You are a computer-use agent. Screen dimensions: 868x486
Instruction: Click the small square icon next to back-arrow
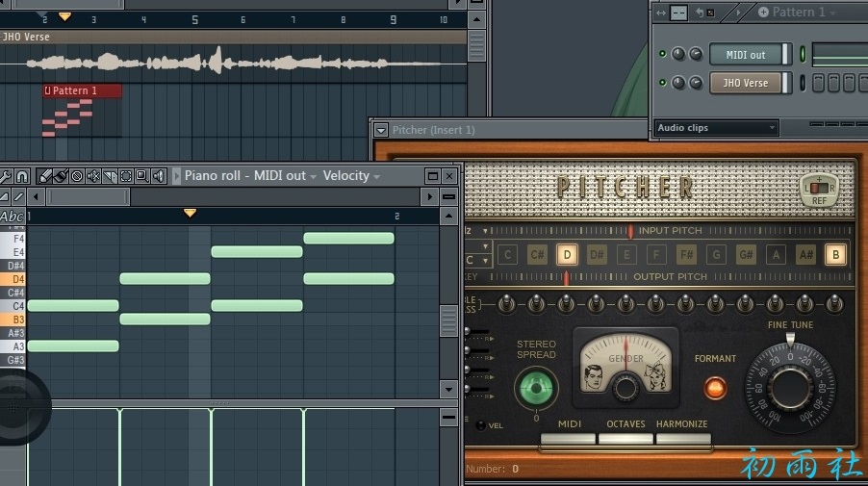tap(711, 13)
